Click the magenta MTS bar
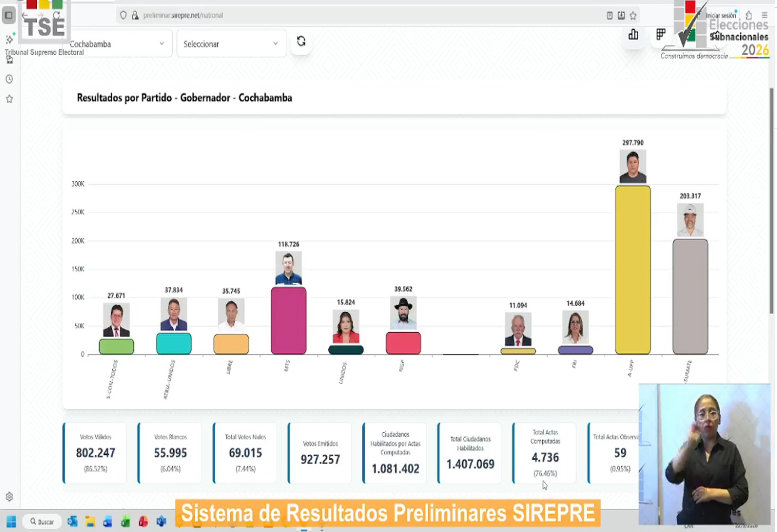The image size is (777, 532). (289, 320)
